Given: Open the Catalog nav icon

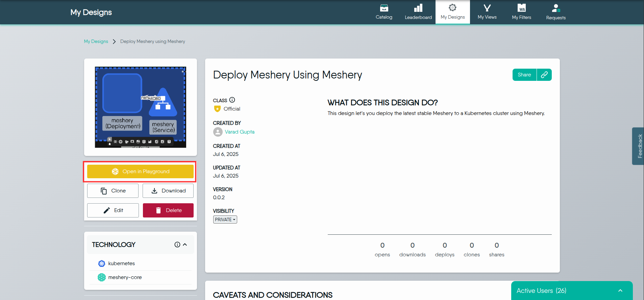Looking at the screenshot, I should tap(384, 8).
